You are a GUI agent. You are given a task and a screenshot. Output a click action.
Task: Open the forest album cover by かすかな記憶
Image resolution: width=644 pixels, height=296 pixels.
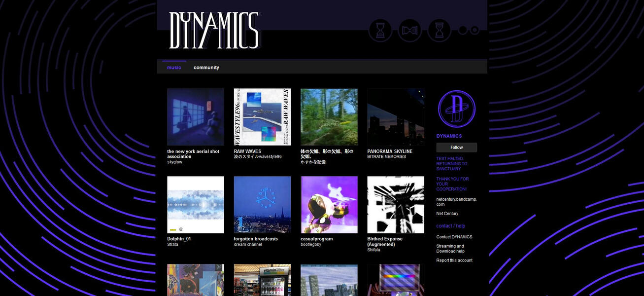[329, 117]
